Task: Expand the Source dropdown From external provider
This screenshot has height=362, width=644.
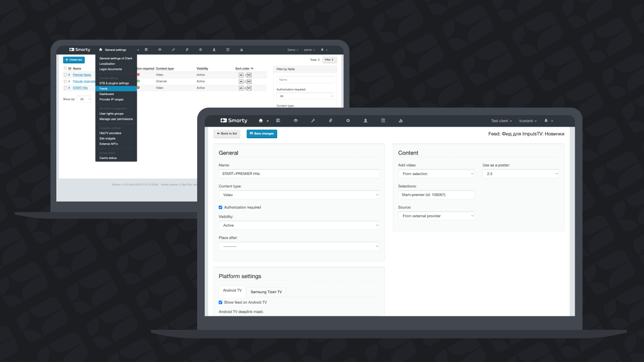Action: click(x=436, y=216)
